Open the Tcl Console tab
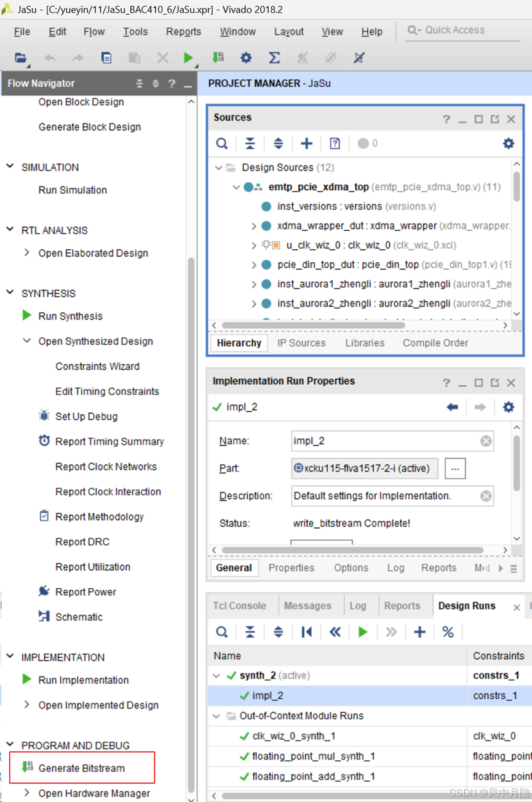The width and height of the screenshot is (532, 802). 240,606
